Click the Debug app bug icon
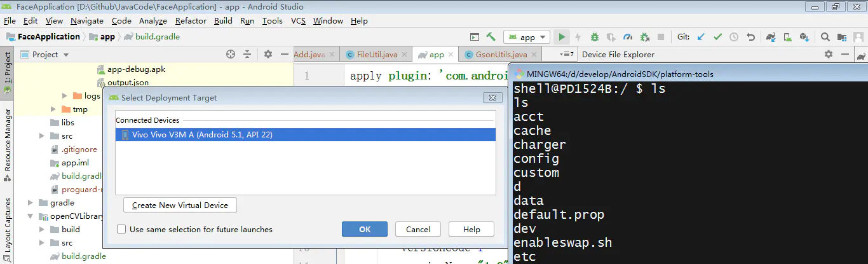 pos(595,37)
